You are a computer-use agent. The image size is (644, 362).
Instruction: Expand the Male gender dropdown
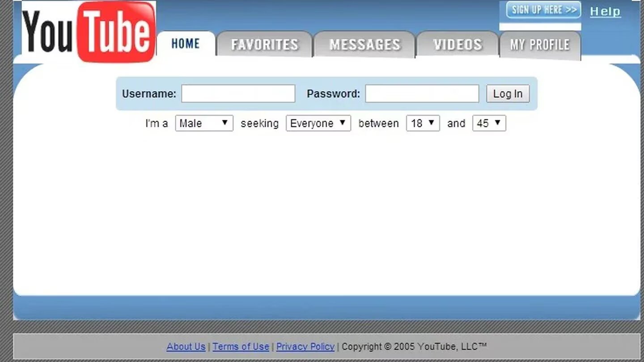tap(204, 123)
